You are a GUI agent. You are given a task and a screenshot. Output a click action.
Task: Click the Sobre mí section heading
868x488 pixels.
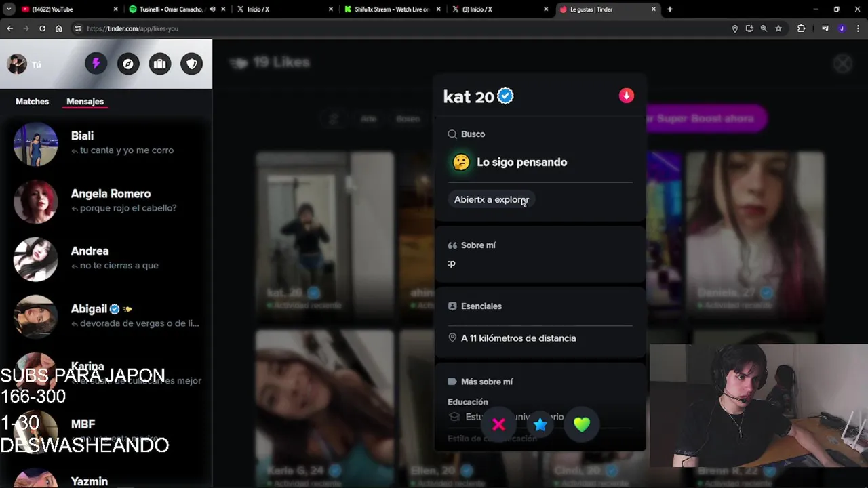(478, 245)
